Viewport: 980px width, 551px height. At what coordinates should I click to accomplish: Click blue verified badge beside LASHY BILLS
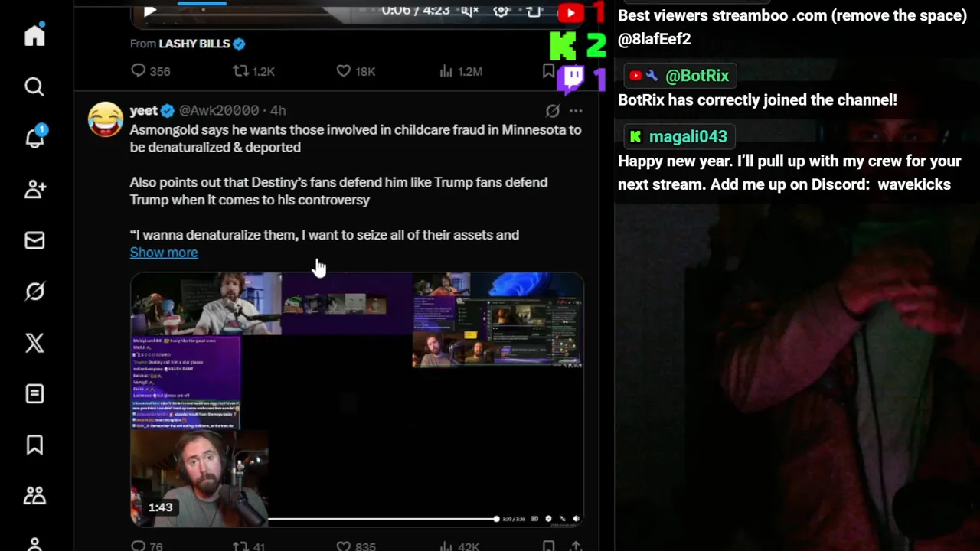(239, 44)
